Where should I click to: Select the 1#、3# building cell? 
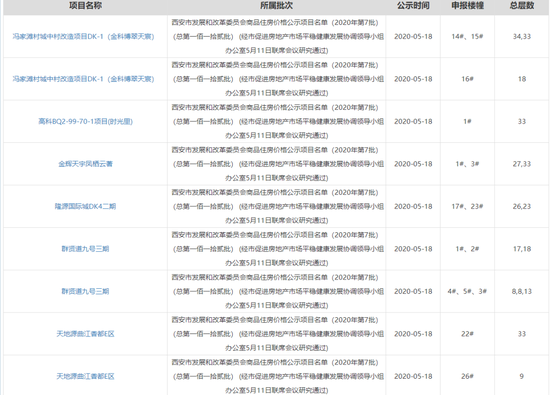pyautogui.click(x=467, y=164)
